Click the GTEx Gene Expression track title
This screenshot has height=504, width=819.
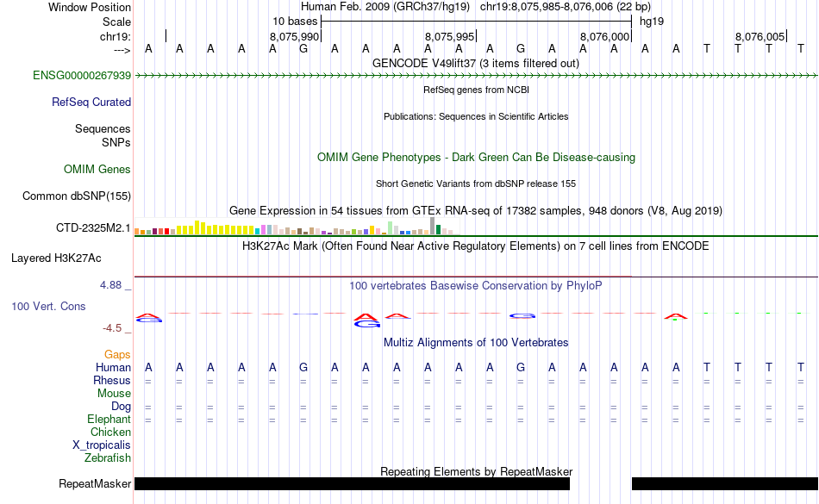pyautogui.click(x=476, y=211)
